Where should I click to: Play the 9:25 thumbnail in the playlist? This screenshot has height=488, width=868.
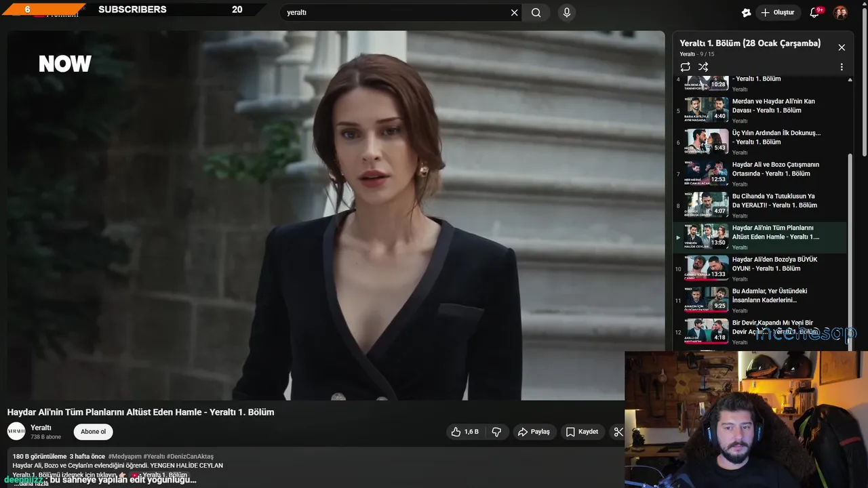click(707, 300)
